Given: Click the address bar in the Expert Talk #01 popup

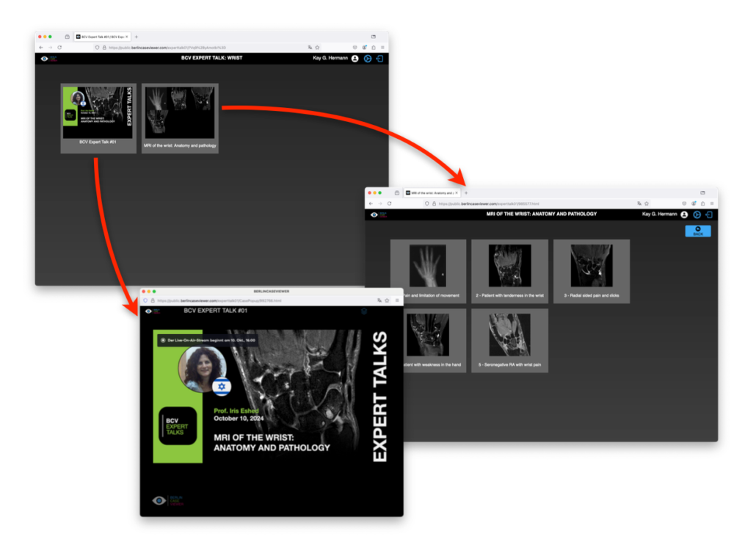Looking at the screenshot, I should click(265, 300).
